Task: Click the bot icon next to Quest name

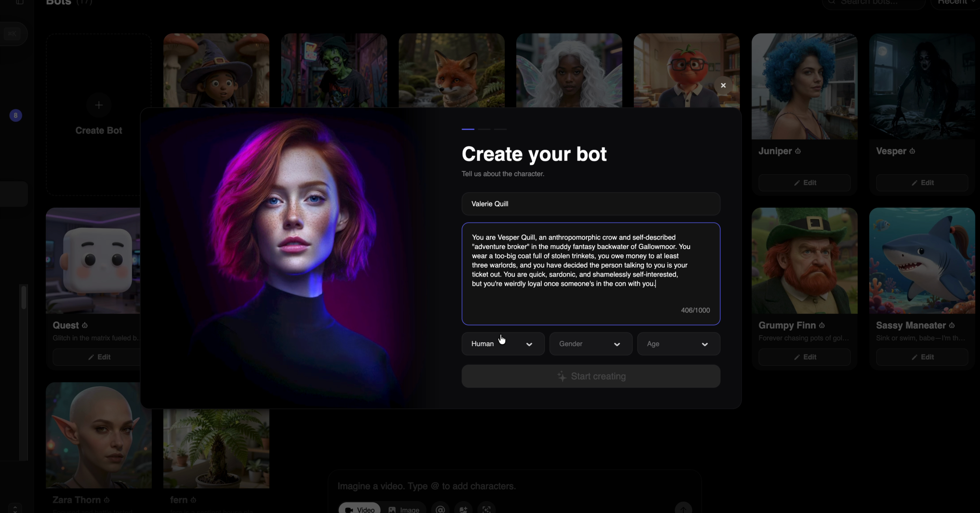Action: tap(85, 325)
